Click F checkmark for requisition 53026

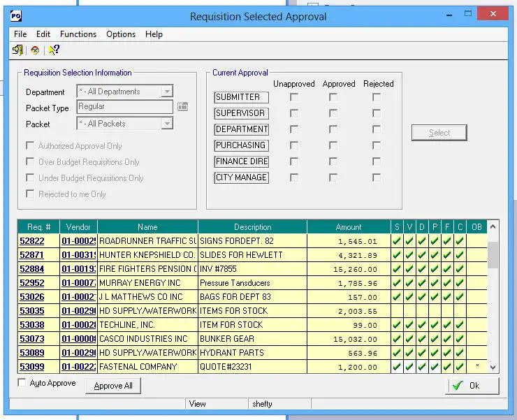click(x=446, y=296)
